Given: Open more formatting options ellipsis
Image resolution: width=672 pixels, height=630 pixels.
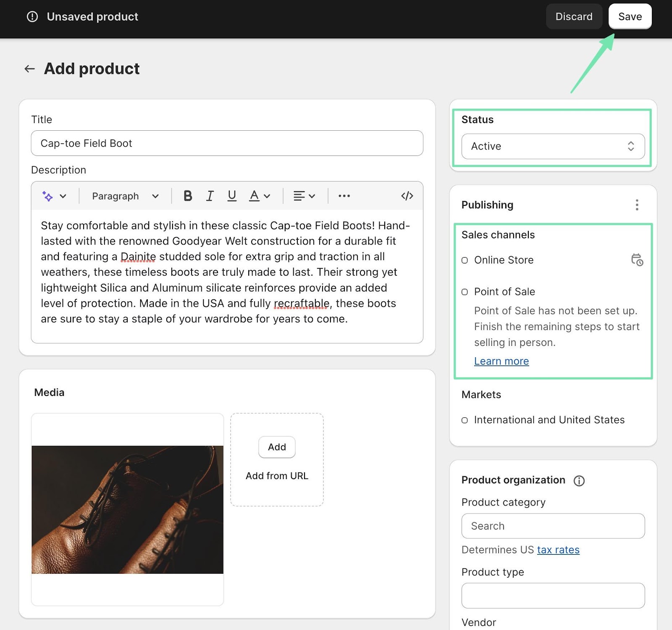Looking at the screenshot, I should coord(344,196).
